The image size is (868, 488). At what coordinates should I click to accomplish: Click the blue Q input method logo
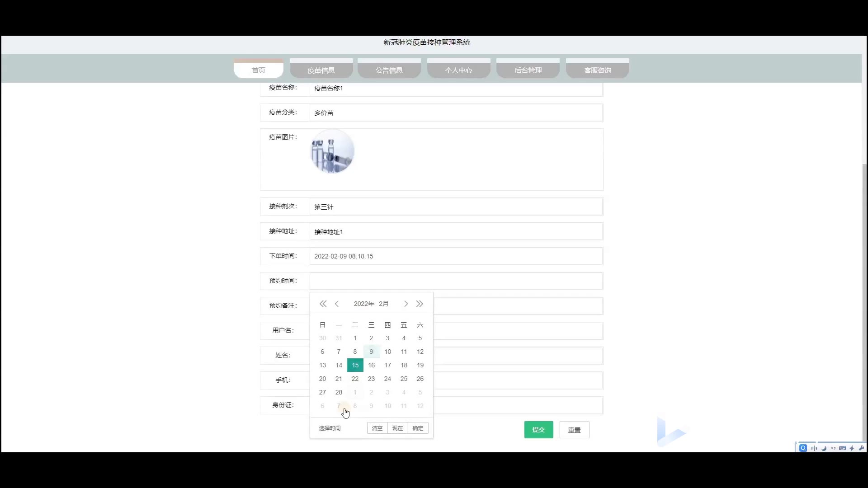(803, 448)
